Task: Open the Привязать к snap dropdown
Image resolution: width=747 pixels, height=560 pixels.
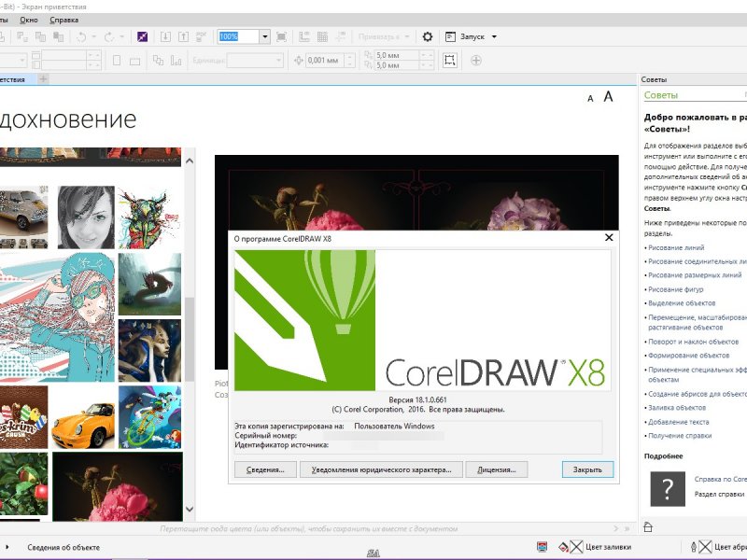Action: point(384,36)
